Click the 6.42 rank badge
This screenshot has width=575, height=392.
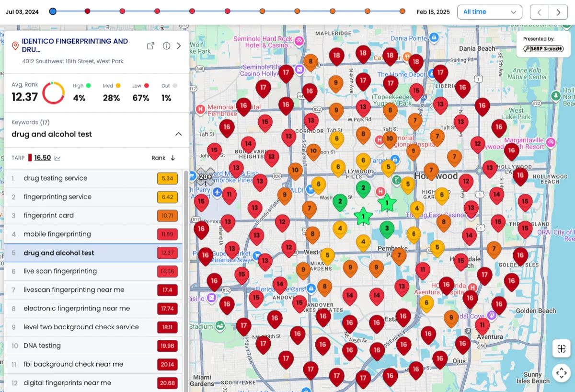point(167,197)
